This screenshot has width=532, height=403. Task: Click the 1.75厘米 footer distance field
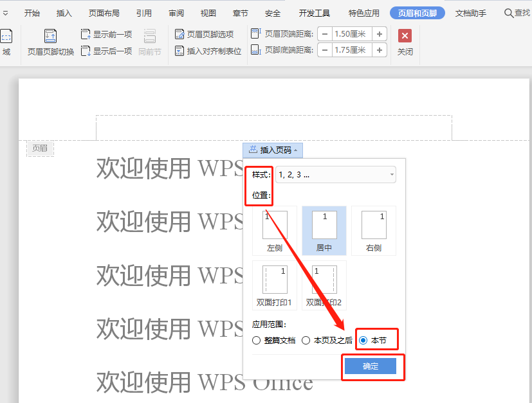point(352,50)
